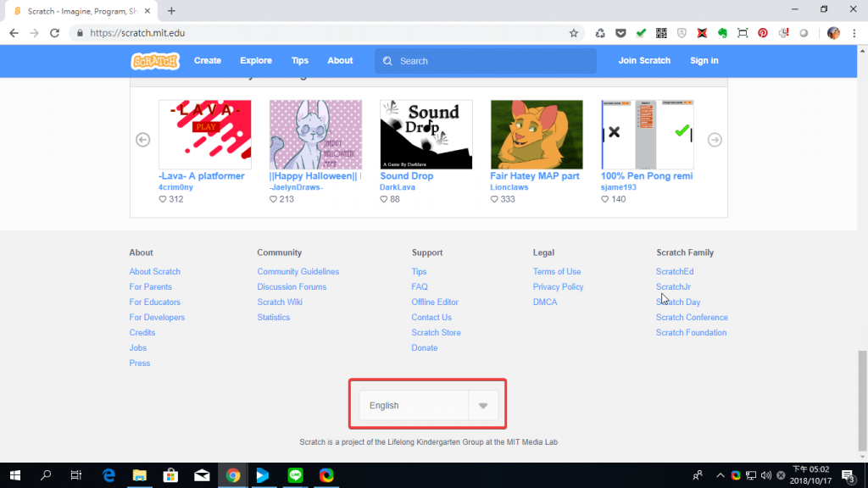Close the Scratch browser tab
Screen dimensions: 868x488
click(147, 11)
